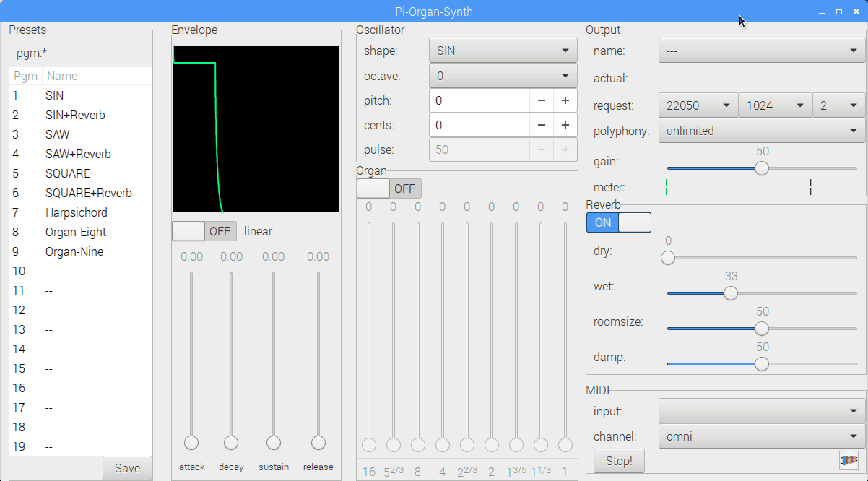
Task: Click the reverb wet slider handle
Action: [731, 293]
